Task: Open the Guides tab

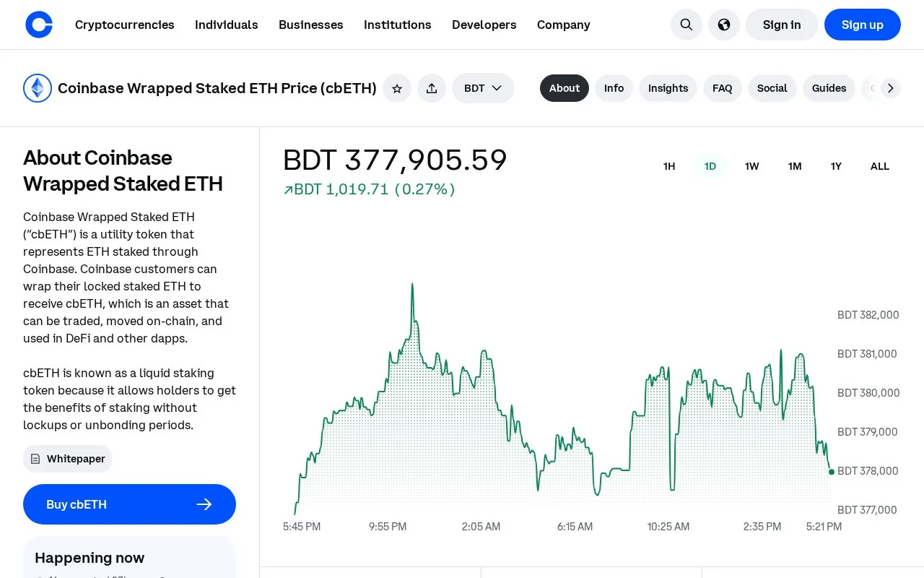Action: [x=829, y=88]
